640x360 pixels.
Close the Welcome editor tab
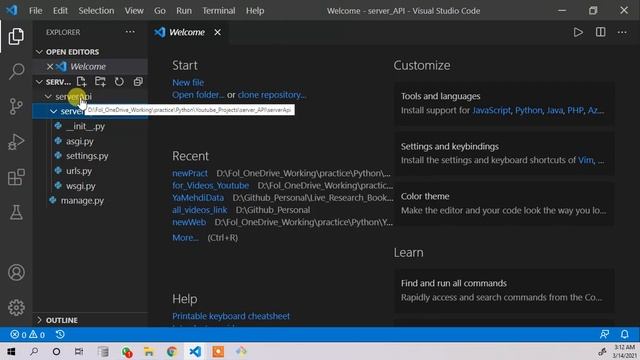(218, 32)
